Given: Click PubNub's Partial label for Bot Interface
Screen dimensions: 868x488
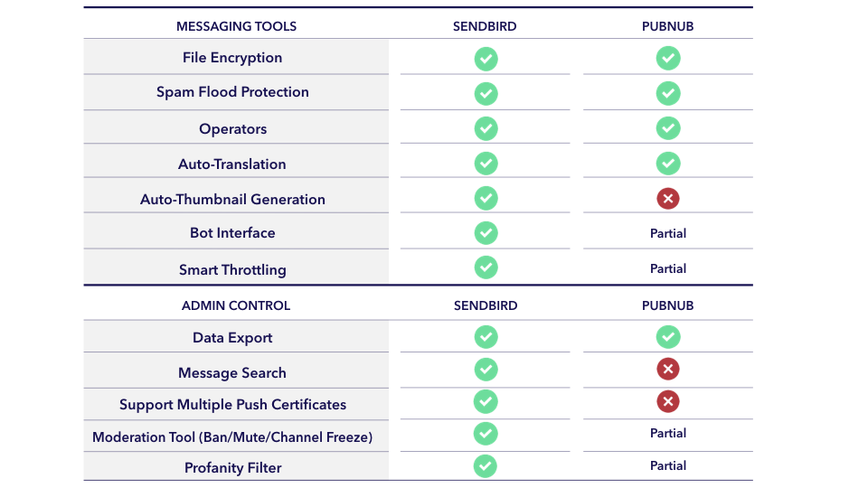Looking at the screenshot, I should coord(668,233).
